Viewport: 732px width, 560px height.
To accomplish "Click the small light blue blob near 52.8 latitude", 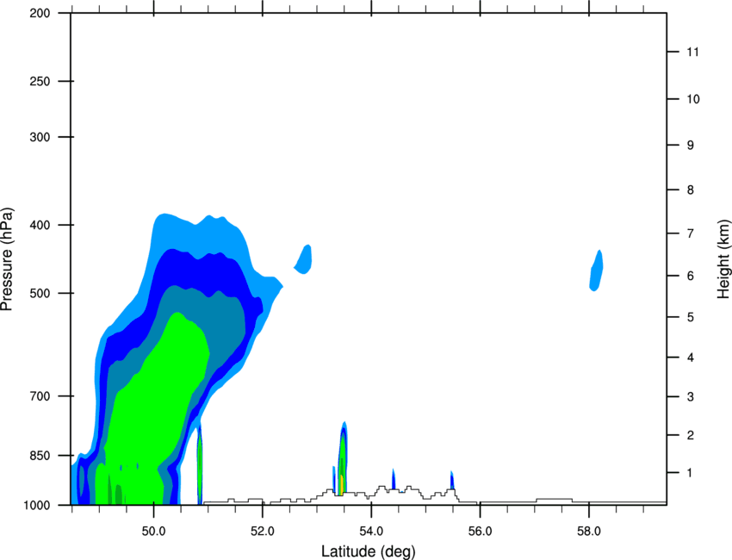I will (303, 259).
